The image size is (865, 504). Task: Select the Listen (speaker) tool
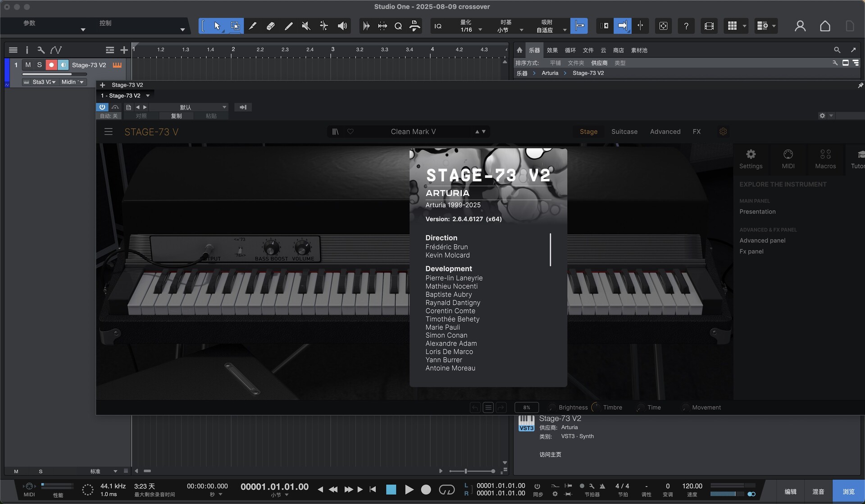tap(342, 26)
